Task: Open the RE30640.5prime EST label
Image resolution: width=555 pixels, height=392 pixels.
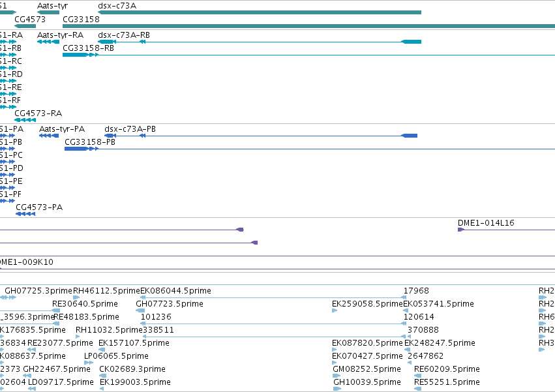Action: (85, 304)
